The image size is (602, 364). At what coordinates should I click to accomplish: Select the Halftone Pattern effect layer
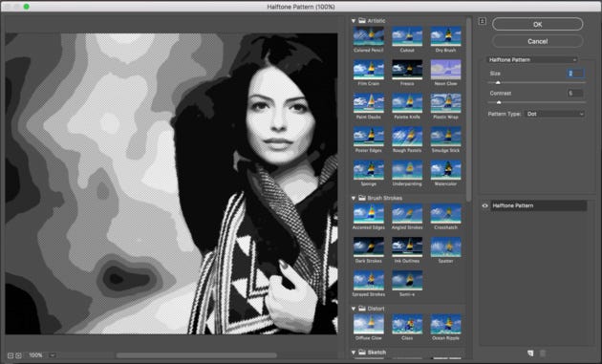coord(538,205)
